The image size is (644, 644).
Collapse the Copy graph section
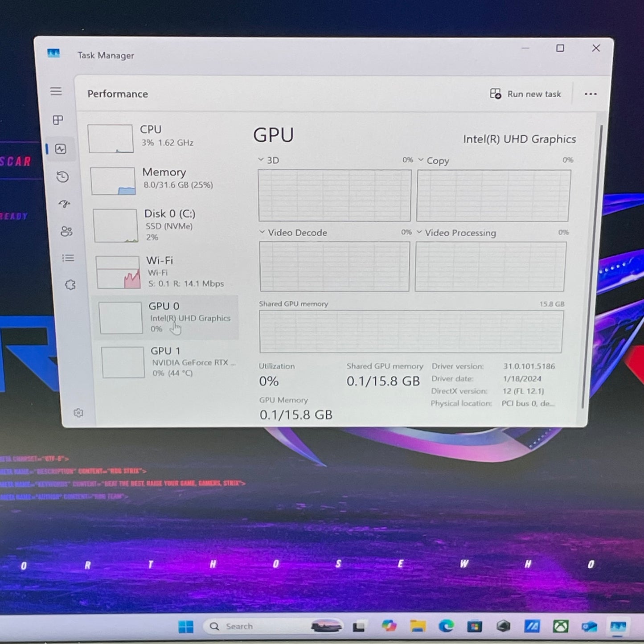(420, 160)
